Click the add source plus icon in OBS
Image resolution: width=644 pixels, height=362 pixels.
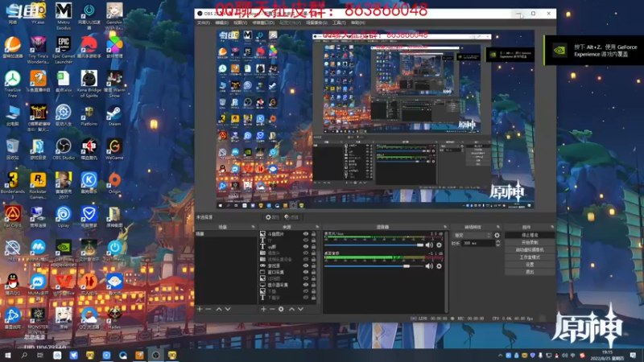click(263, 309)
